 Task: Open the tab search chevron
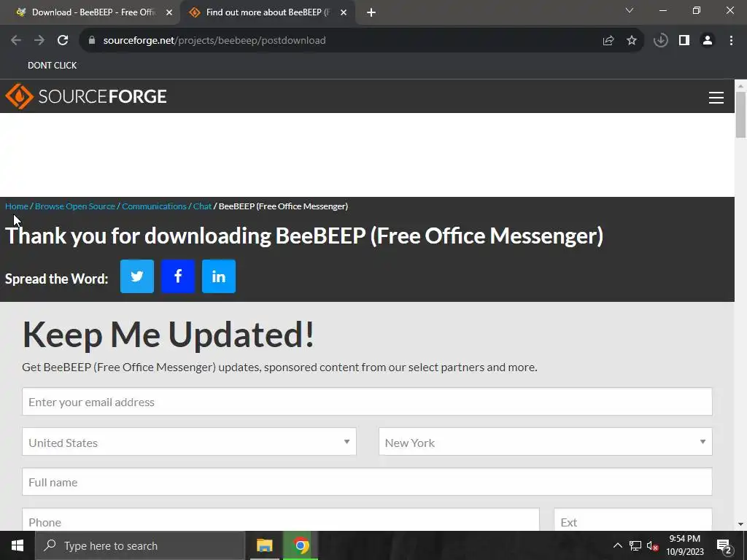pyautogui.click(x=630, y=10)
